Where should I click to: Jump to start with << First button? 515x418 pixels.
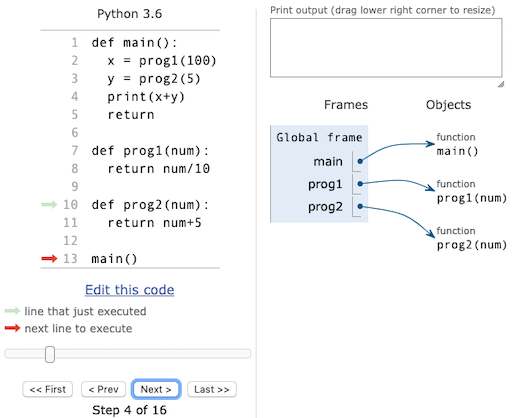[48, 389]
